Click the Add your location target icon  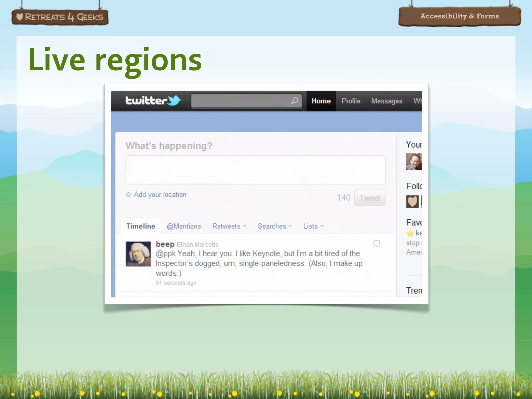click(x=128, y=195)
